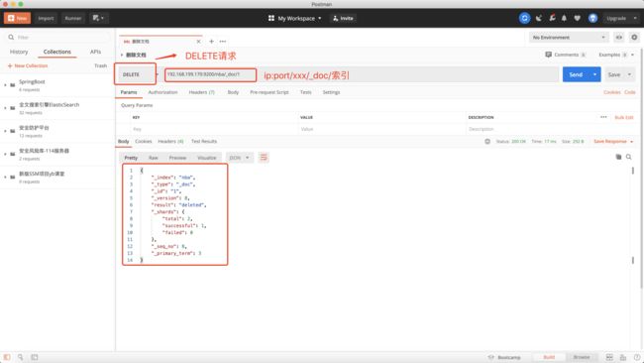Open the Runner

(73, 18)
